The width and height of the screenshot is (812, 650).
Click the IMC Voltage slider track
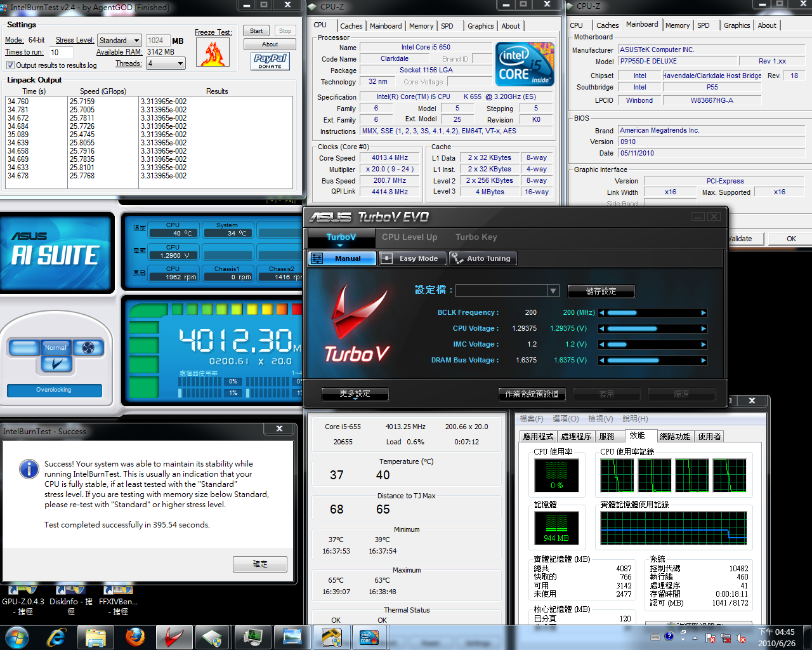[x=653, y=345]
